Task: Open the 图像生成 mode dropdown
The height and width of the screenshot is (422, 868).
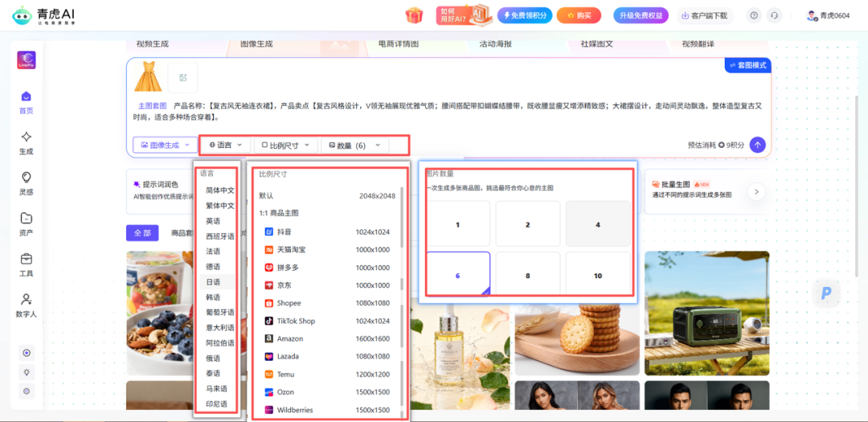Action: pos(165,145)
